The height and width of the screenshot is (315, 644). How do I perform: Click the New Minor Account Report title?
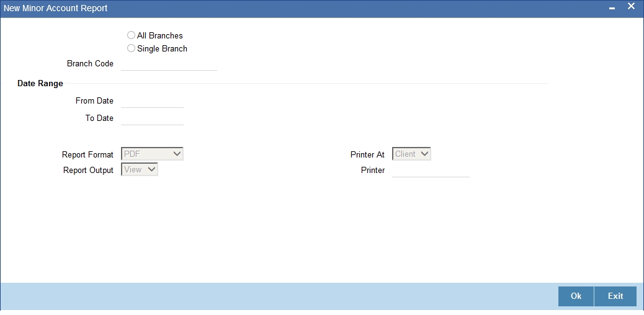56,8
